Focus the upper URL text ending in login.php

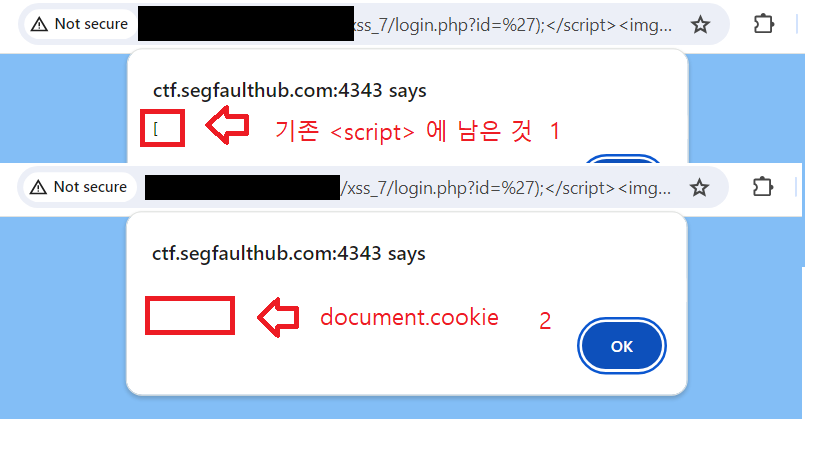tap(513, 25)
